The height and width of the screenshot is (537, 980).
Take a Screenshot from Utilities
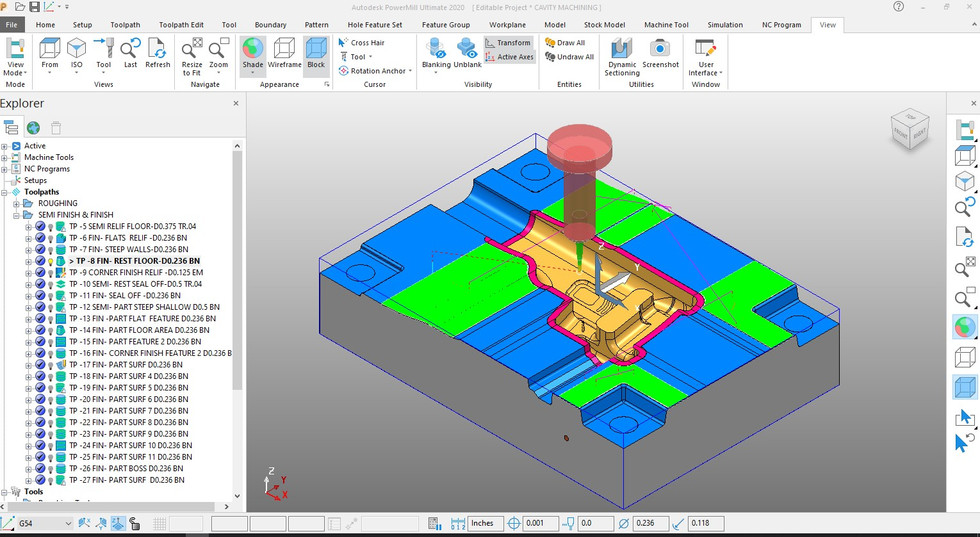click(x=660, y=53)
